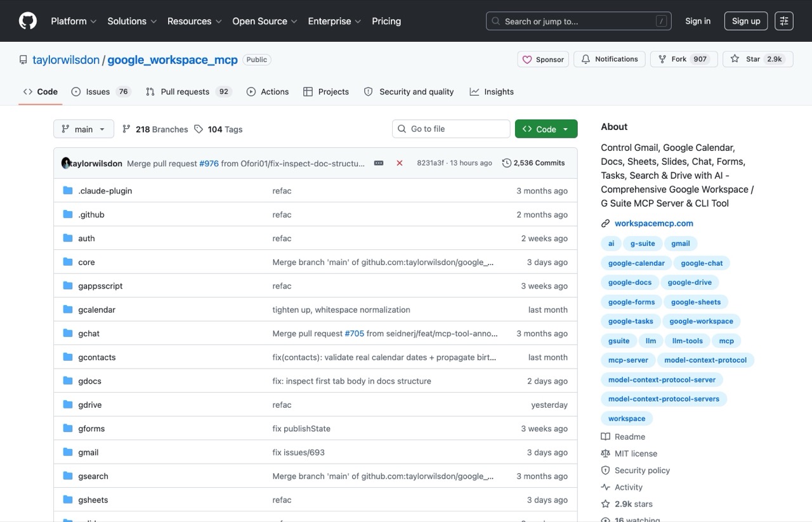Viewport: 812px width, 522px height.
Task: Open taylorwilsdon owner profile link
Action: [66, 60]
